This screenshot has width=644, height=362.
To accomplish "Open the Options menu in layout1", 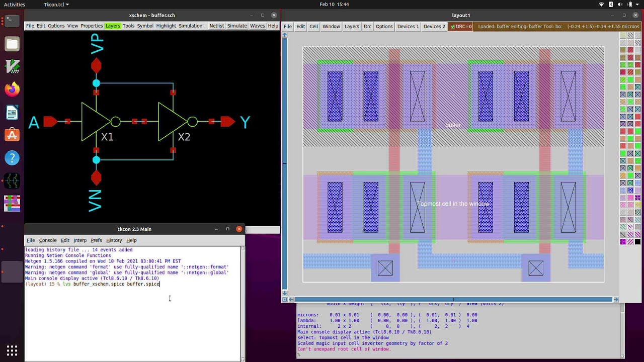I will pyautogui.click(x=384, y=27).
